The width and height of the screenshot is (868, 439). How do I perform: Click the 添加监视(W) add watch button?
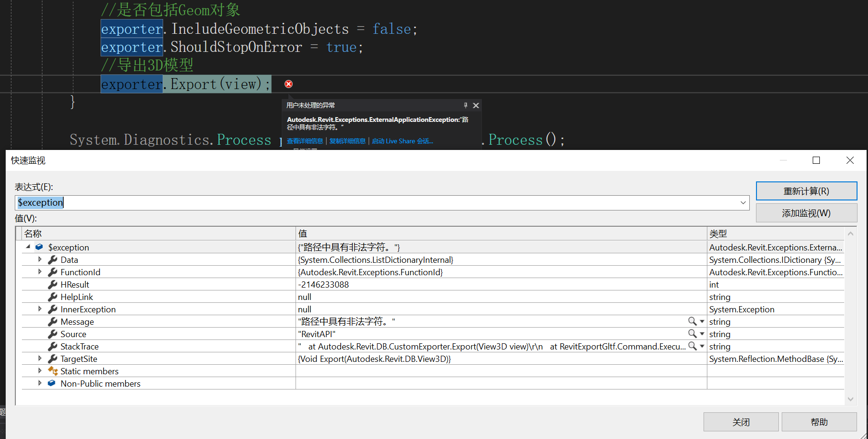[x=807, y=213]
